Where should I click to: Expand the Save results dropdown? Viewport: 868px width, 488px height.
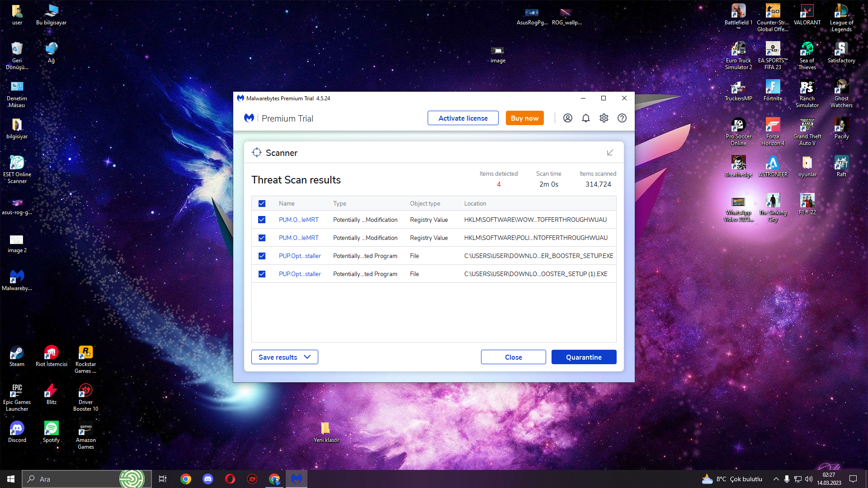click(284, 357)
